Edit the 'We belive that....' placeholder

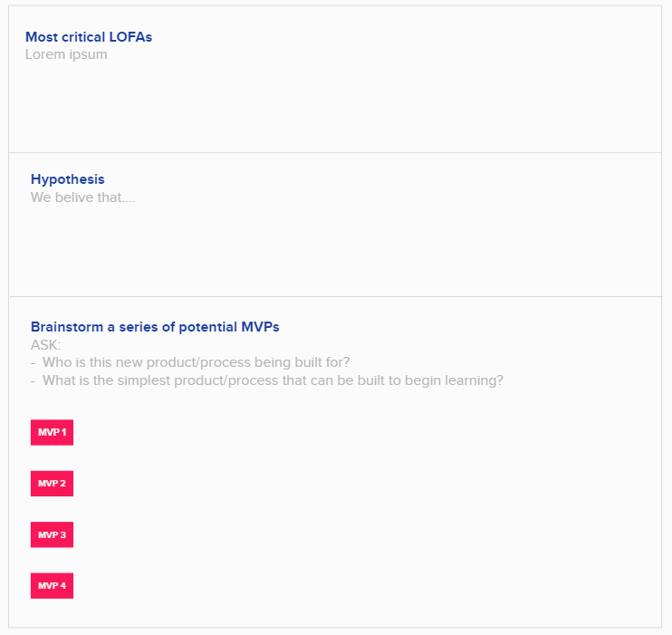(82, 197)
